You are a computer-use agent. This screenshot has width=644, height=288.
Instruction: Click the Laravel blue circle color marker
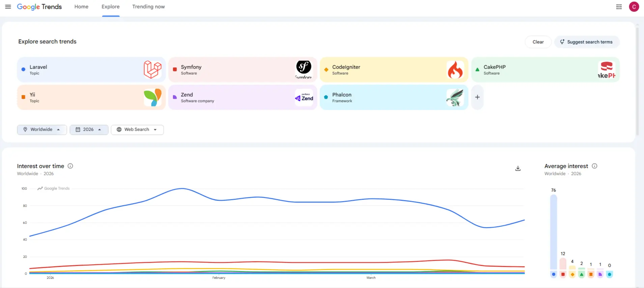click(x=23, y=69)
